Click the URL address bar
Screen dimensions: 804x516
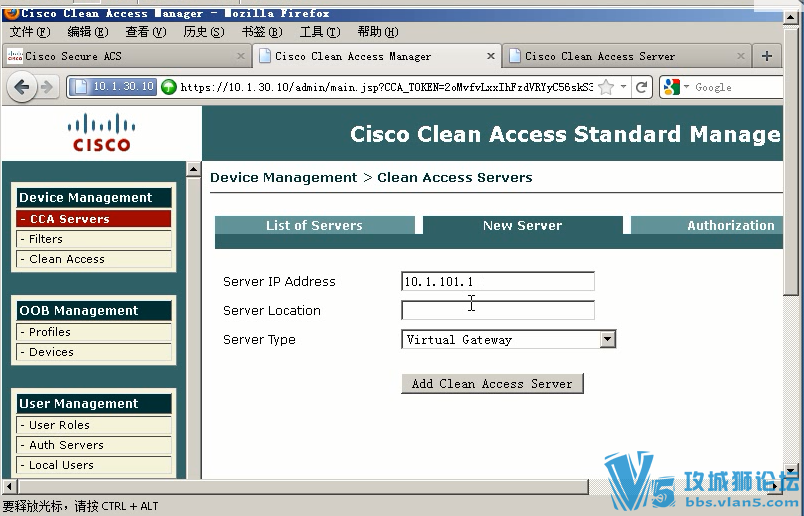[x=386, y=87]
